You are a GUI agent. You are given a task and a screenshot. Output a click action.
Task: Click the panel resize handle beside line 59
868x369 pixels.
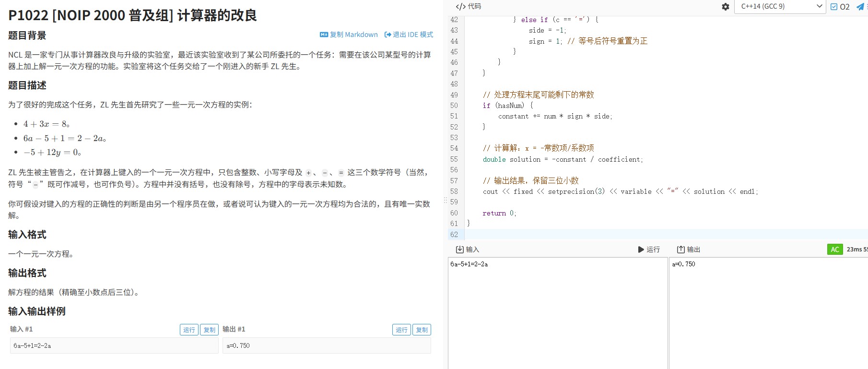pos(445,201)
